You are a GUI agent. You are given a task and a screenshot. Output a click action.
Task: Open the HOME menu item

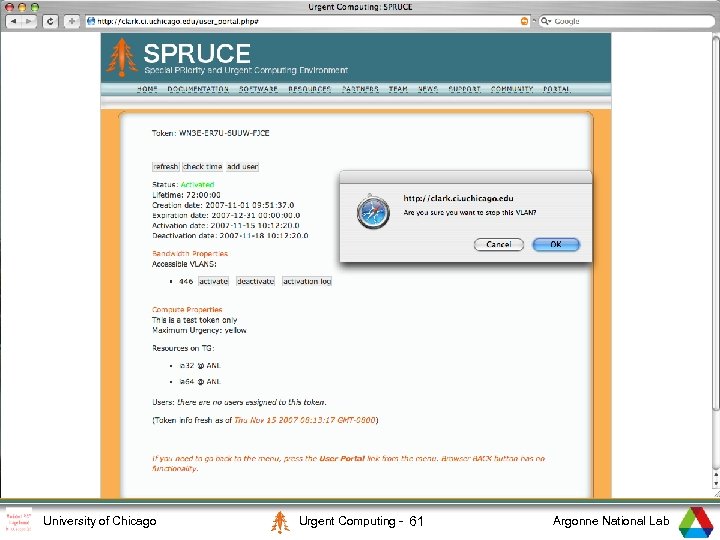147,89
